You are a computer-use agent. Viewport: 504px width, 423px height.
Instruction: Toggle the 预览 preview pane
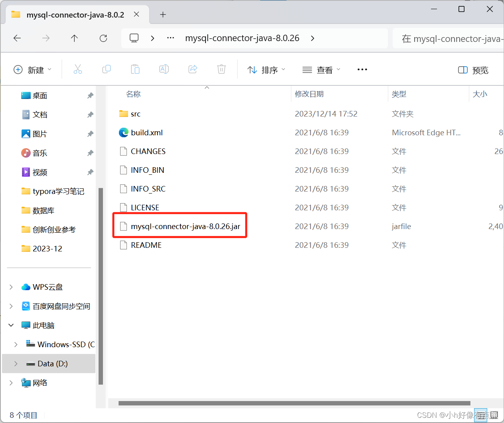473,70
